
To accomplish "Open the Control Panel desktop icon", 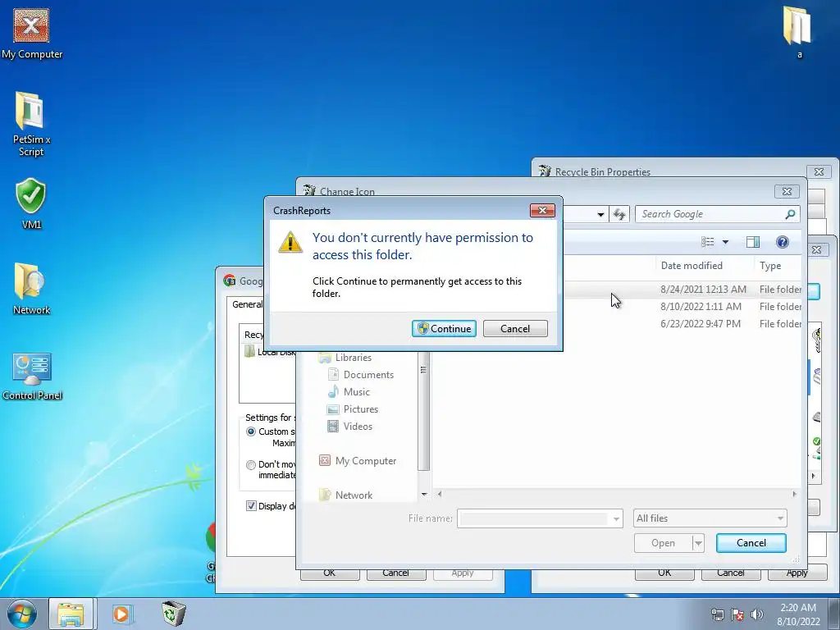I will (x=32, y=376).
